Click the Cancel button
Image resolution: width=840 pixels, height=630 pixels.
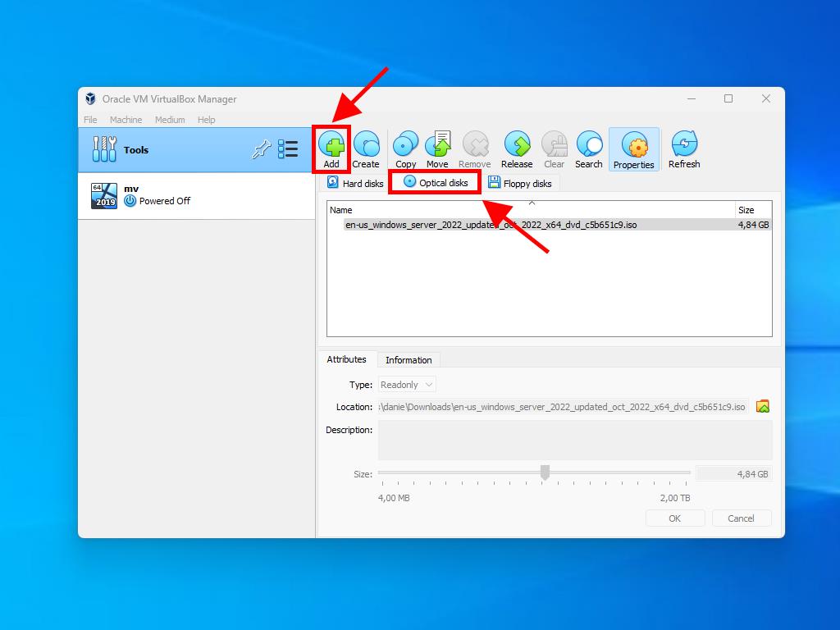coord(741,518)
